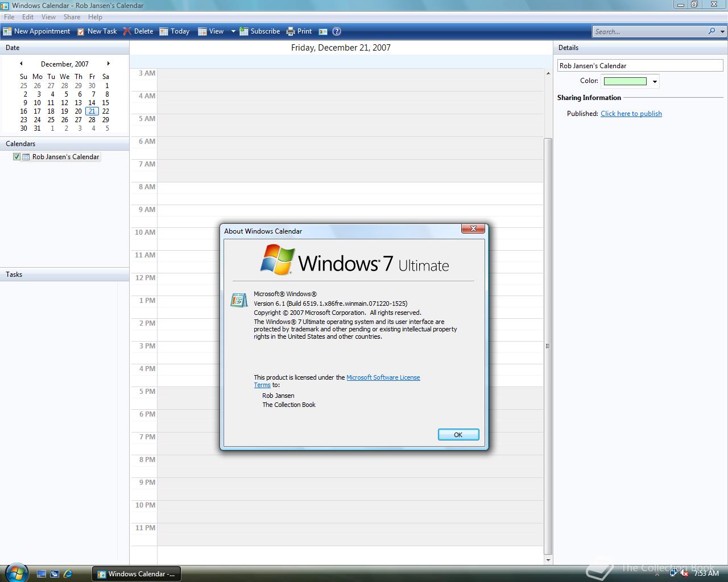Viewport: 728px width, 582px height.
Task: Open the Help menu
Action: [95, 17]
